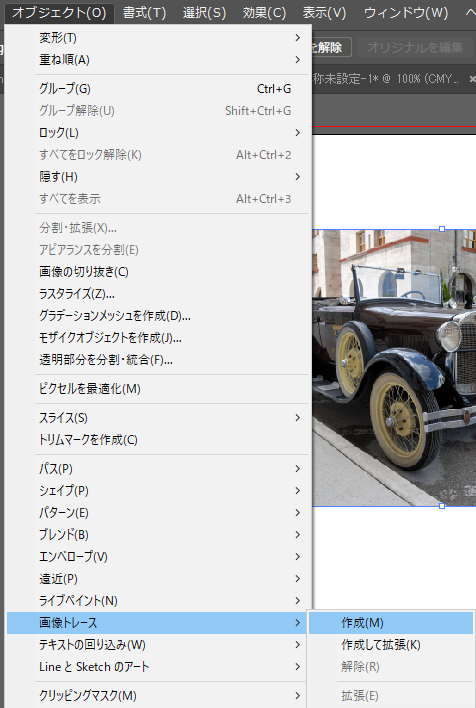This screenshot has height=708, width=476.
Task: Choose 作成して拡張(K) submenu entry
Action: pyautogui.click(x=391, y=645)
